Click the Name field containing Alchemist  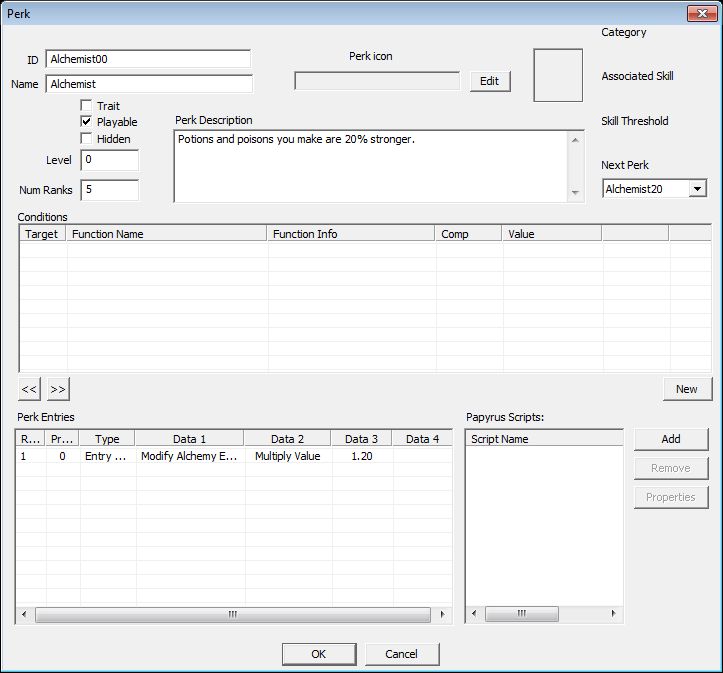[x=149, y=84]
